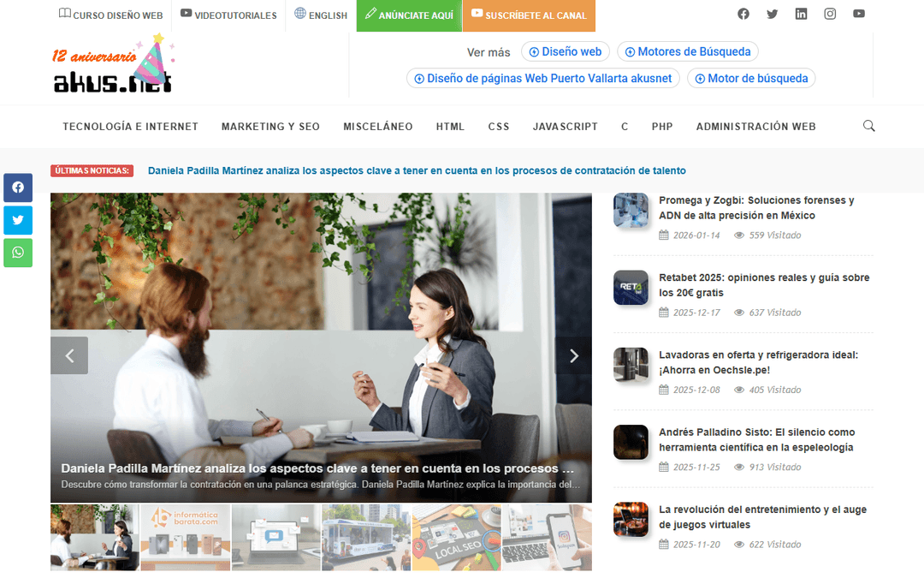924x578 pixels.
Task: Open the Daniela Padilla latest-news ticker headline
Action: pyautogui.click(x=417, y=170)
